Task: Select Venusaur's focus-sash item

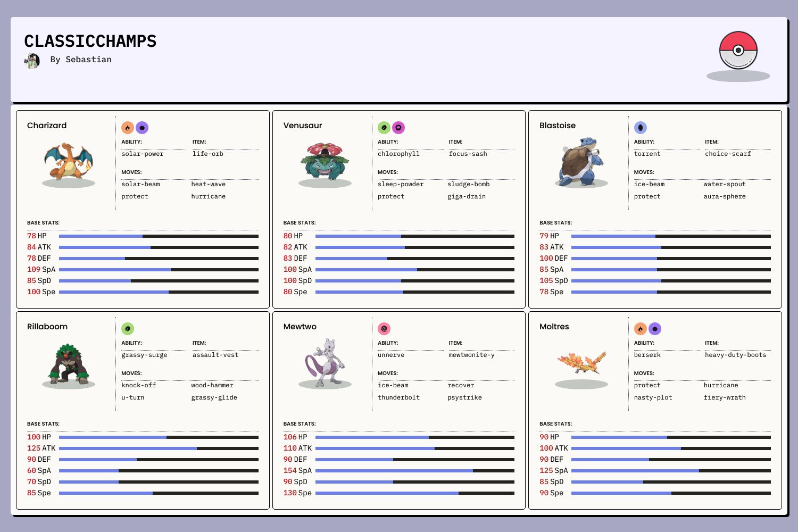Action: tap(468, 154)
